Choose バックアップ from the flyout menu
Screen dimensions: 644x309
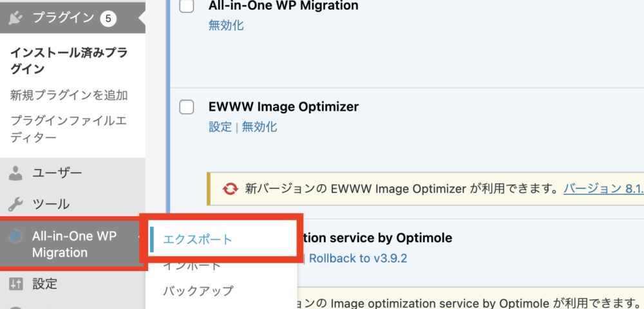198,291
